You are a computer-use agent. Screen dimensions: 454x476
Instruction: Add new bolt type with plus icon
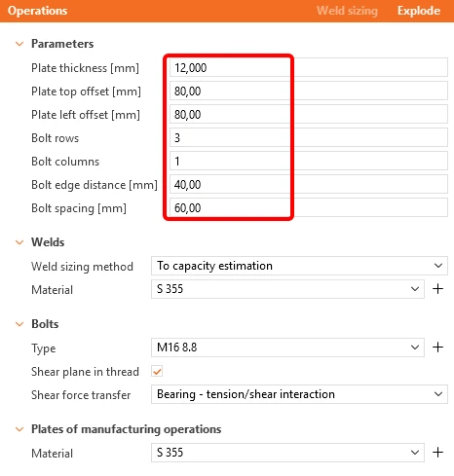[x=437, y=348]
